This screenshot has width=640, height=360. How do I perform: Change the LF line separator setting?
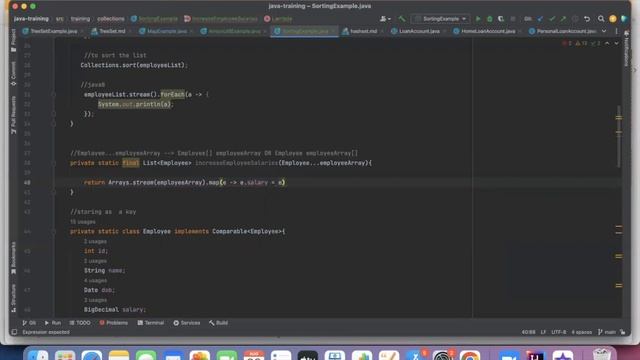tap(543, 332)
